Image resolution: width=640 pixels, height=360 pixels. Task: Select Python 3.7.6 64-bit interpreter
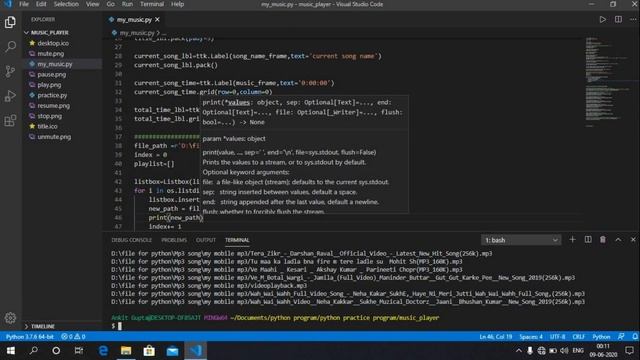coord(30,337)
